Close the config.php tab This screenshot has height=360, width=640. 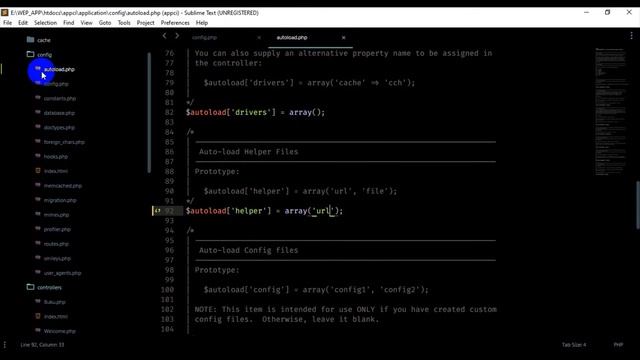pyautogui.click(x=259, y=38)
